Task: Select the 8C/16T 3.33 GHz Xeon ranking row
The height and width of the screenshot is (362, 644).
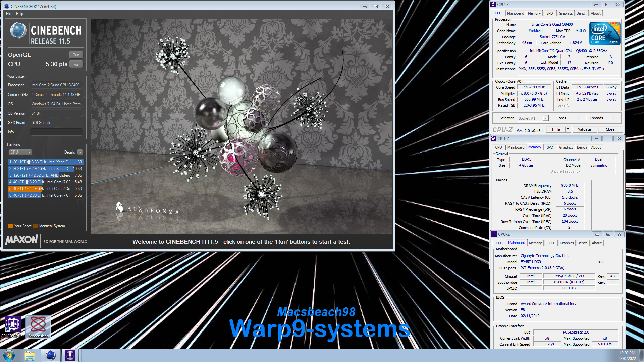Action: (45, 162)
